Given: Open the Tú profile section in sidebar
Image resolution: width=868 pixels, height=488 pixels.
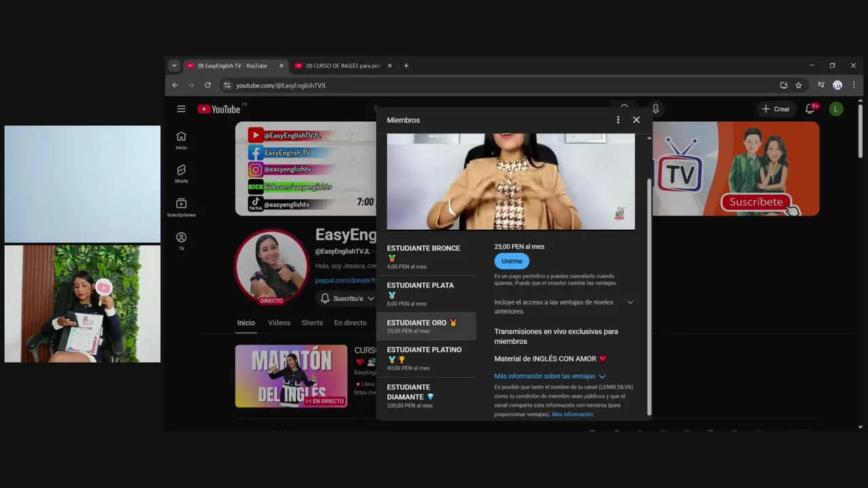Looking at the screenshot, I should pos(181,241).
